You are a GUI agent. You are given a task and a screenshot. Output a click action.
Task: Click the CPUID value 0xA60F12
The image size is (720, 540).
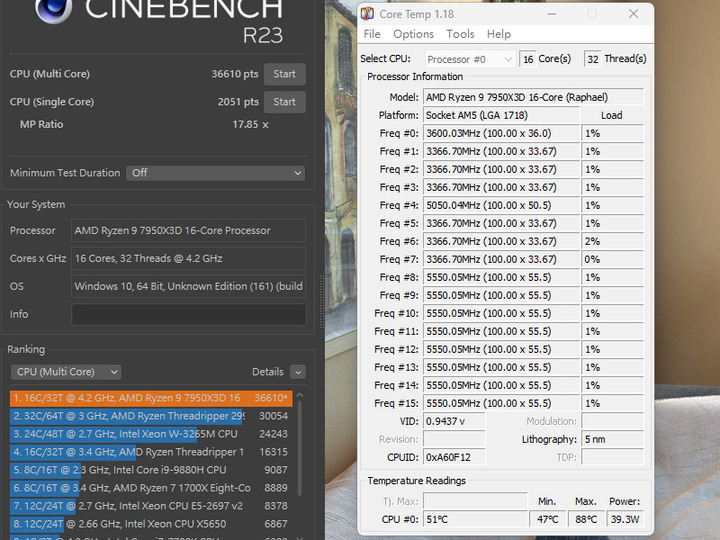tap(454, 457)
